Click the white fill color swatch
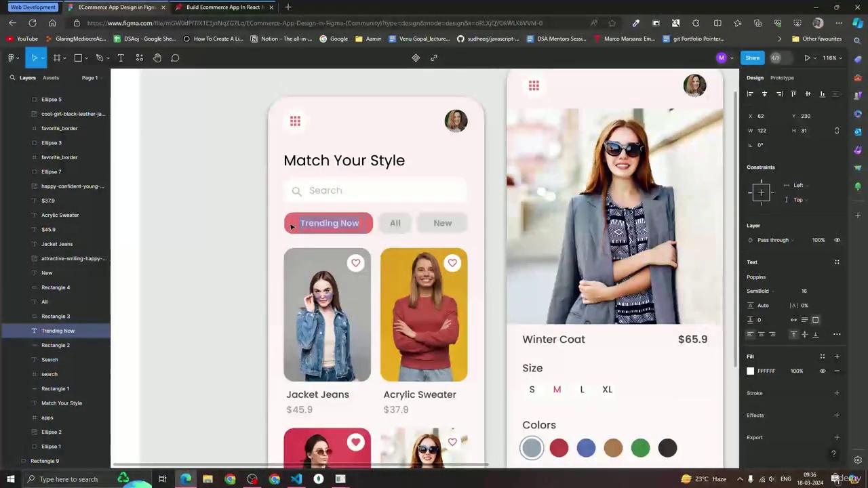The width and height of the screenshot is (868, 488). point(750,371)
